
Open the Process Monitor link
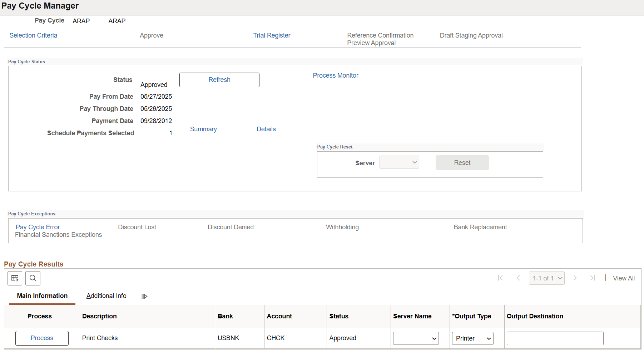tap(335, 75)
